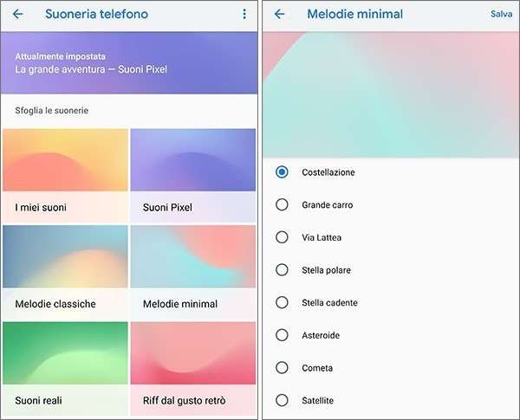
Task: Pick the Stella polare ringtone
Action: point(282,270)
